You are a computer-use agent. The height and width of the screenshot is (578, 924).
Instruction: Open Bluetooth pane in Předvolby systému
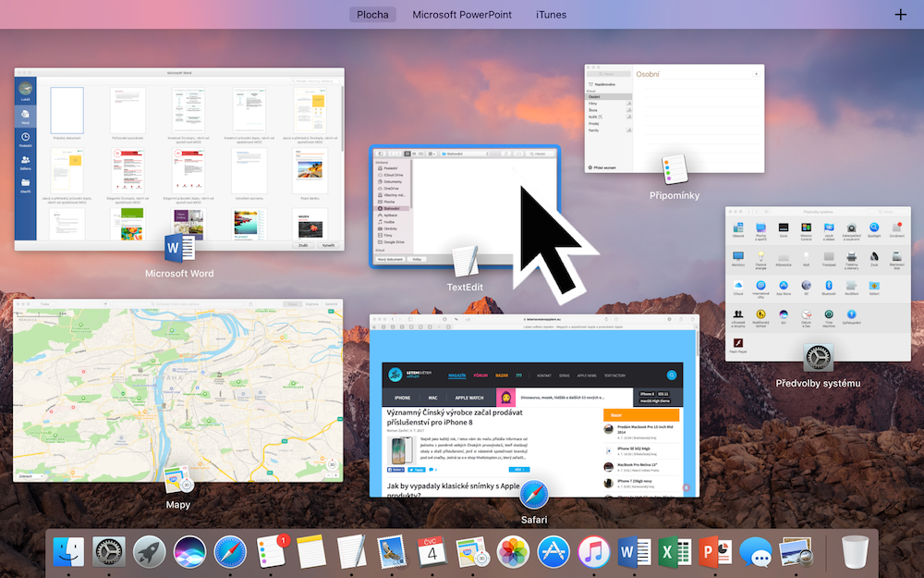829,288
